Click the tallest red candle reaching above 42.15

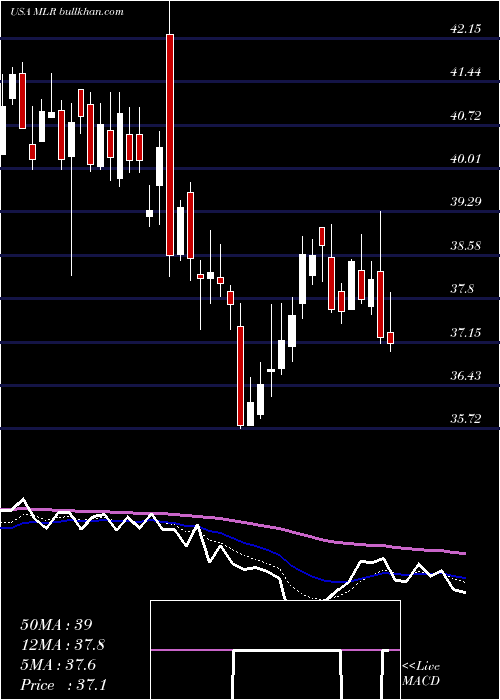pyautogui.click(x=170, y=145)
